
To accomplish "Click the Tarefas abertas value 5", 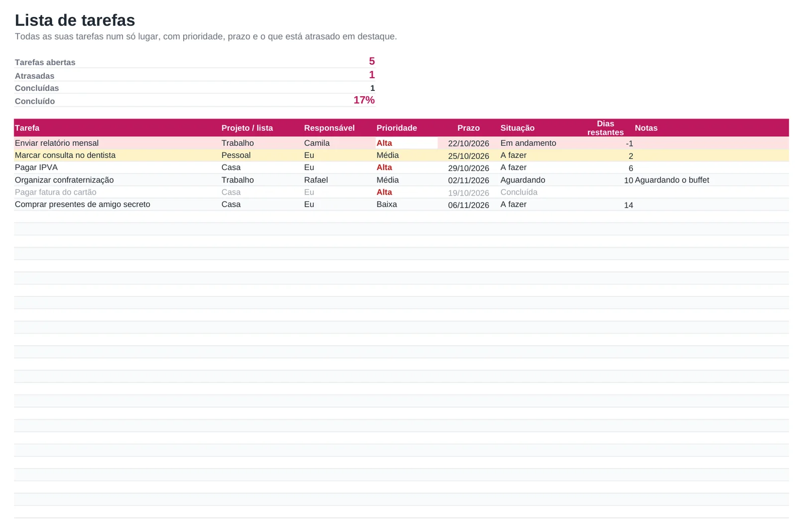I will click(371, 61).
